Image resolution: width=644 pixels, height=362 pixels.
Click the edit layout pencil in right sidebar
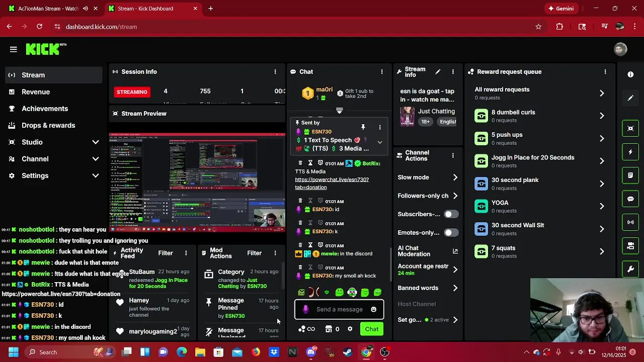pyautogui.click(x=630, y=98)
